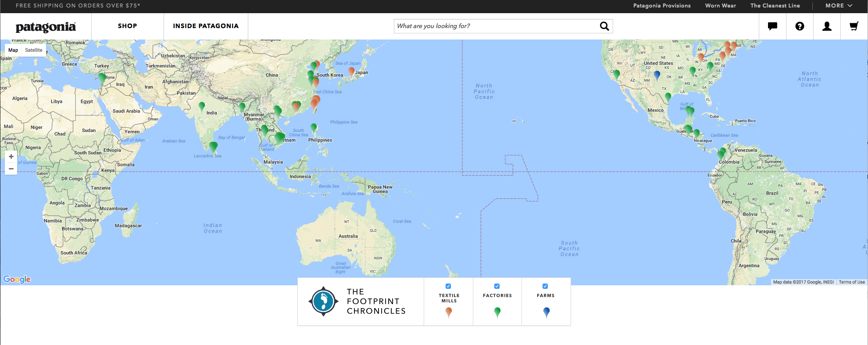Open Worn Wear link
868x345 pixels.
[x=721, y=6]
